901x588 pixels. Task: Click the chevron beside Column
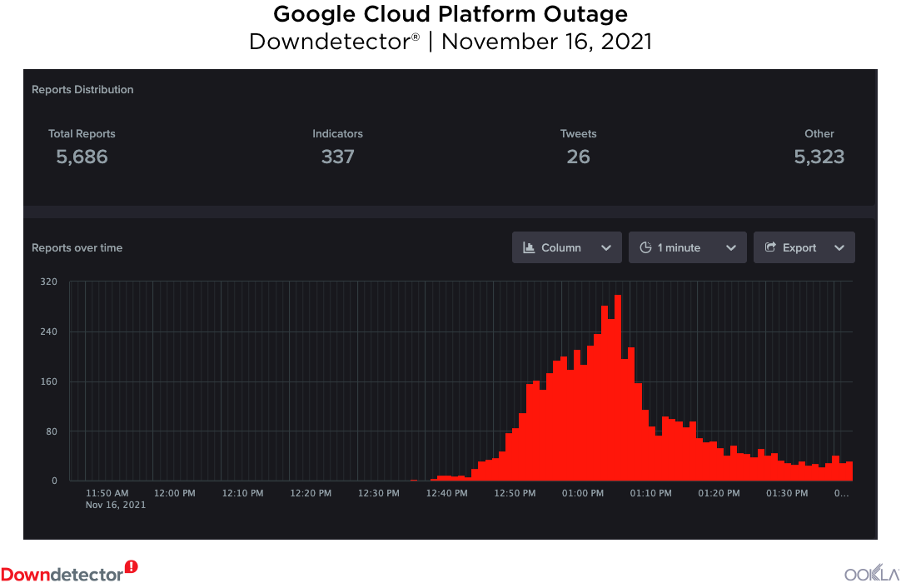pyautogui.click(x=605, y=247)
